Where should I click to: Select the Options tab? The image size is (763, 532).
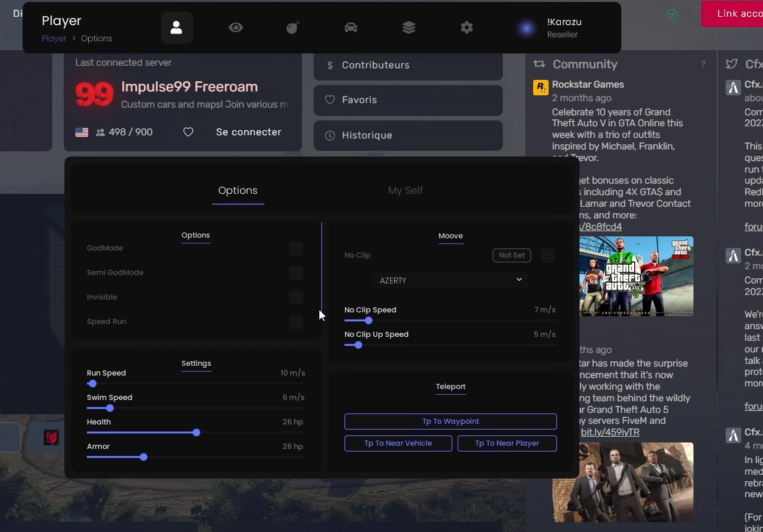click(x=238, y=191)
